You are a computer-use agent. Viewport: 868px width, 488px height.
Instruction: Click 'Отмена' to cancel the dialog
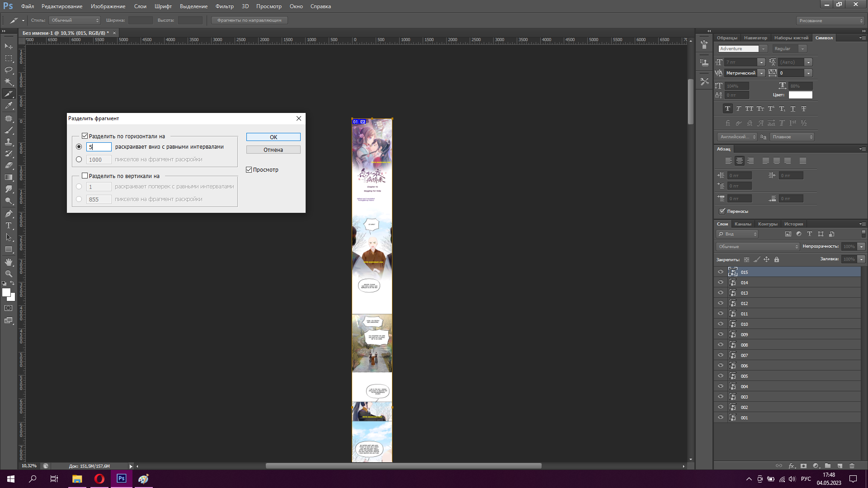[273, 150]
